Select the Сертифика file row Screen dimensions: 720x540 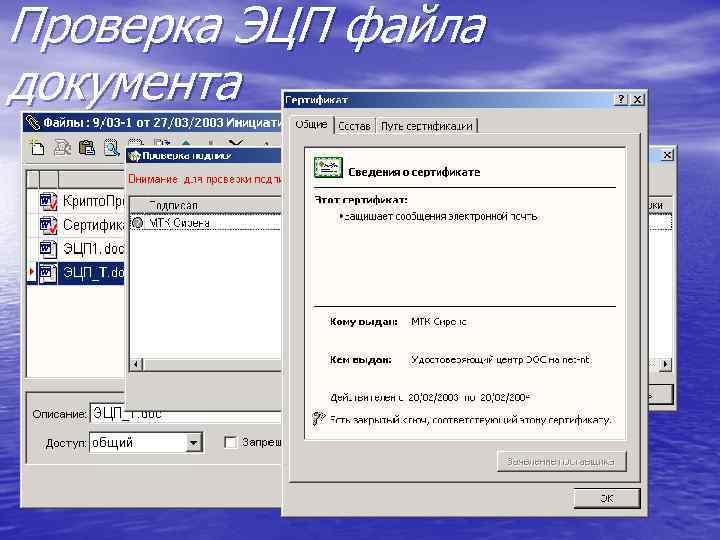click(x=76, y=225)
